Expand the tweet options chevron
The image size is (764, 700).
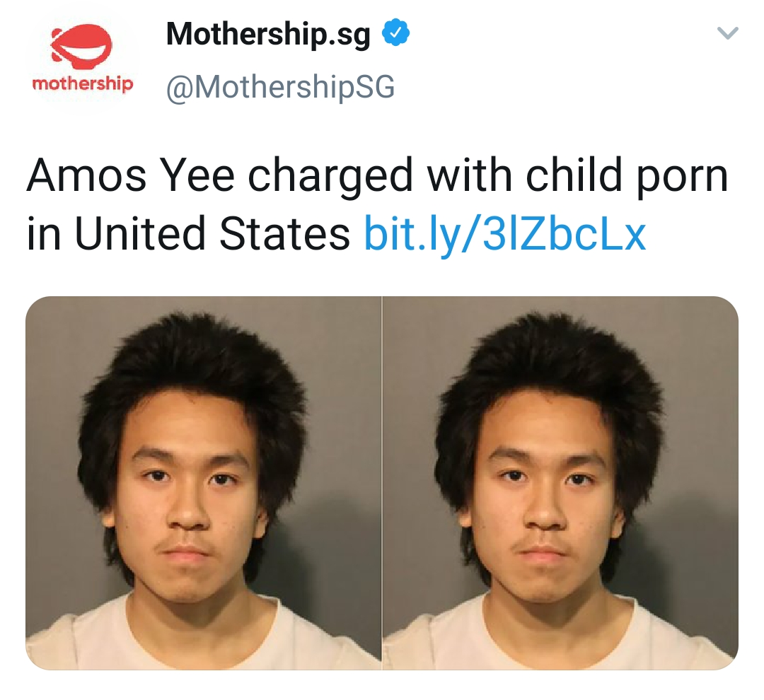[728, 33]
